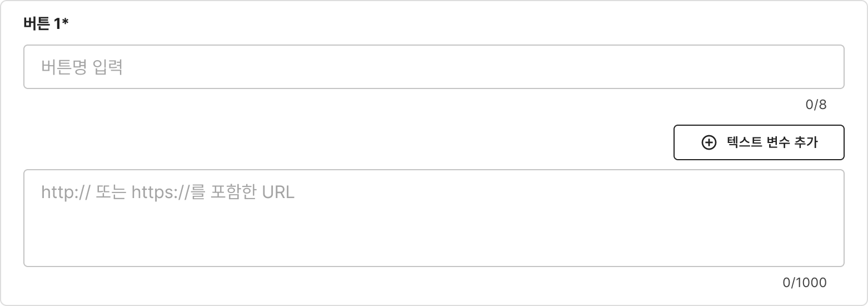Click the 1000-character limit indicator
This screenshot has width=868, height=306.
pos(804,283)
